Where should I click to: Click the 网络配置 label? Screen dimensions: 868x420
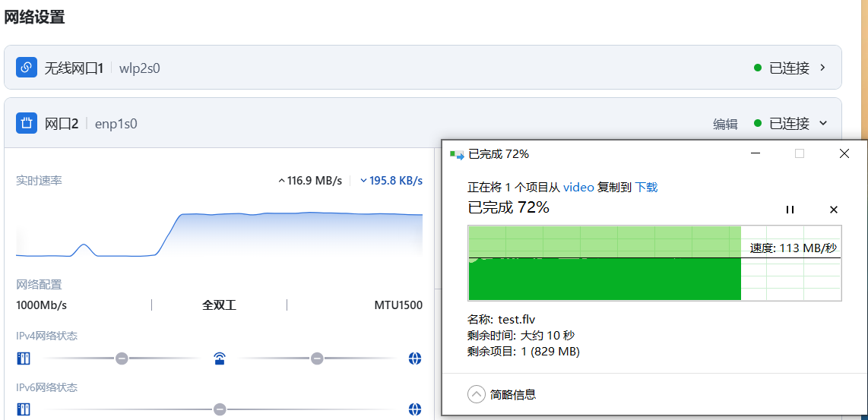[x=39, y=285]
